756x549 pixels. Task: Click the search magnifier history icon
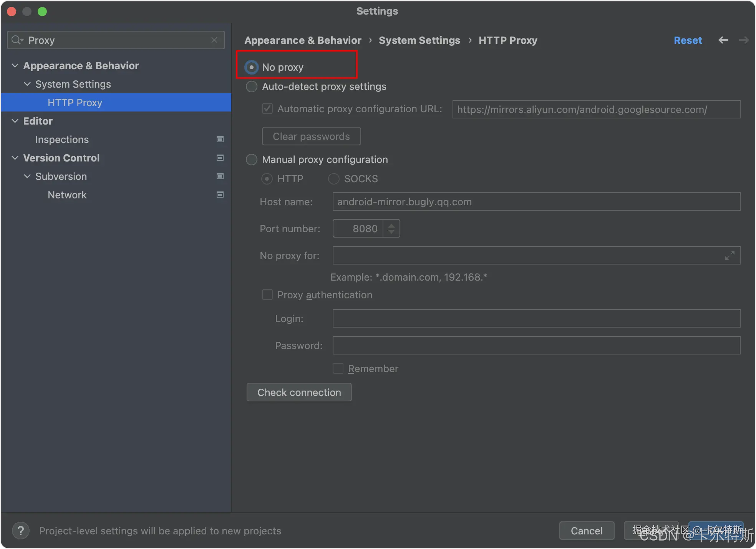(17, 40)
